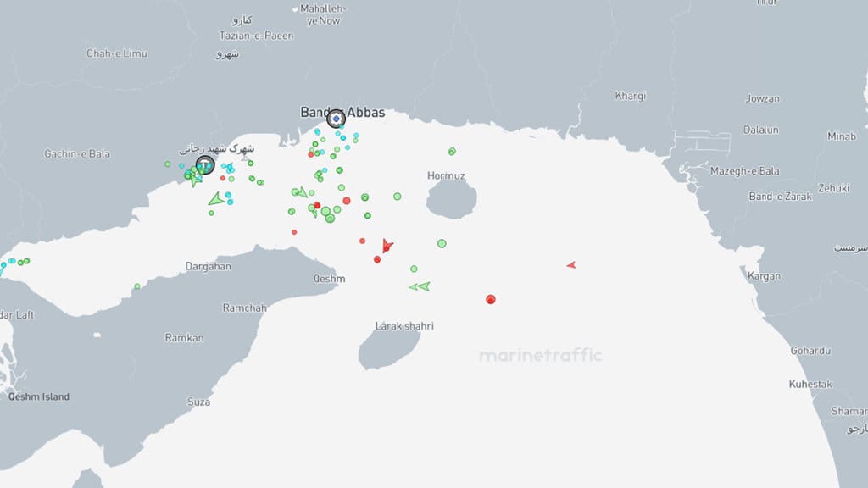The width and height of the screenshot is (868, 488).
Task: Click the red vessel dot beside Bandar Abbas cluster
Action: (310, 154)
